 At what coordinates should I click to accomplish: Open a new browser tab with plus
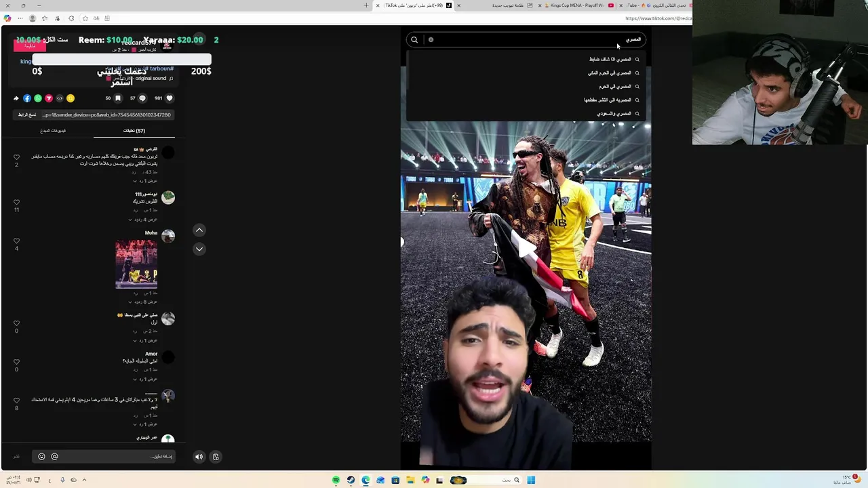coord(366,5)
